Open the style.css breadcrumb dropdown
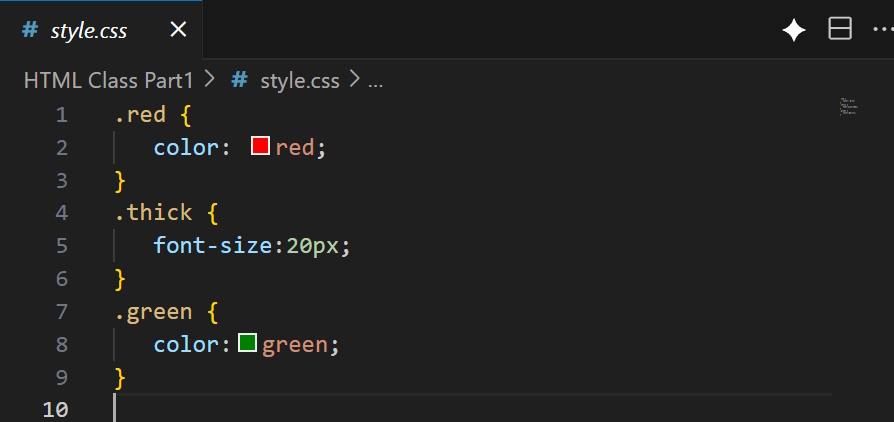The height and width of the screenshot is (422, 894). pos(299,80)
